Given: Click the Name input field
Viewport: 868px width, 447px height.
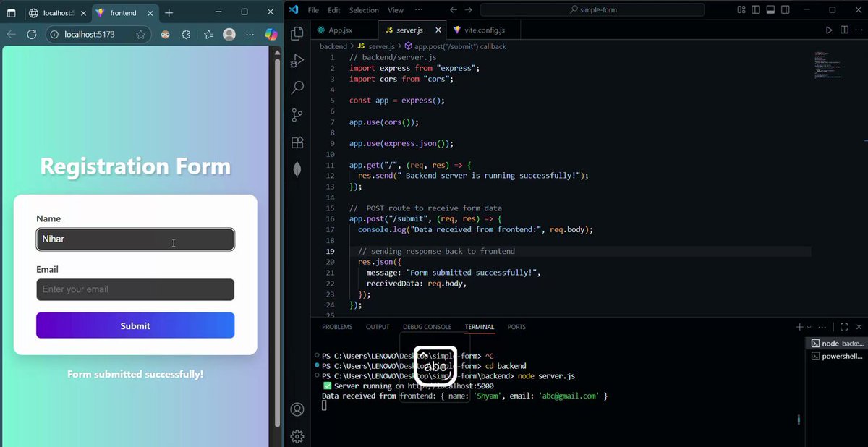Looking at the screenshot, I should 135,239.
